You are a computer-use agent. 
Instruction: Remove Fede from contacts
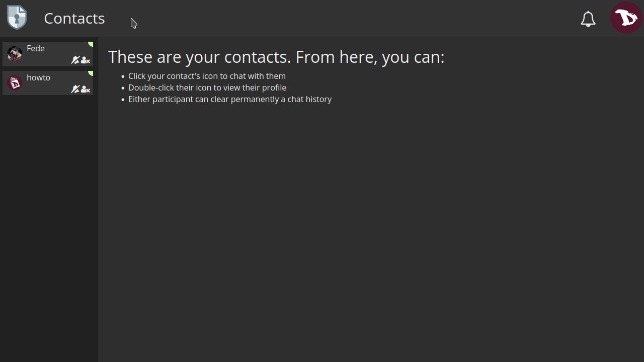click(x=86, y=60)
